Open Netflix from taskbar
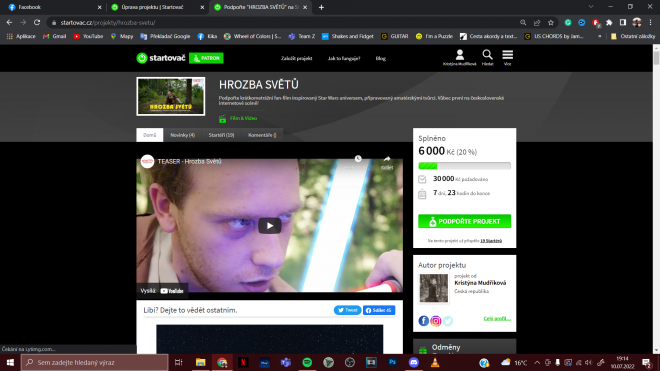Image resolution: width=660 pixels, height=371 pixels. coord(243,362)
